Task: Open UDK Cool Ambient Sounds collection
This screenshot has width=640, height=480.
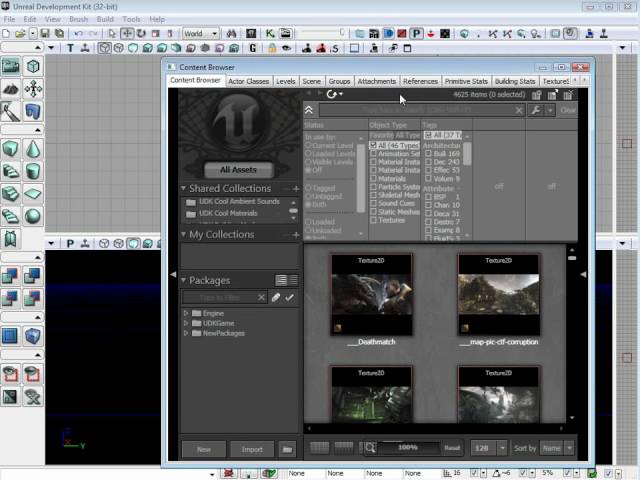Action: [239, 201]
